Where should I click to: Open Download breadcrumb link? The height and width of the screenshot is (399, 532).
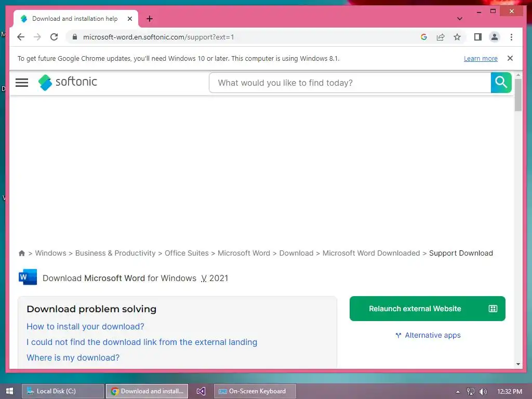[296, 253]
